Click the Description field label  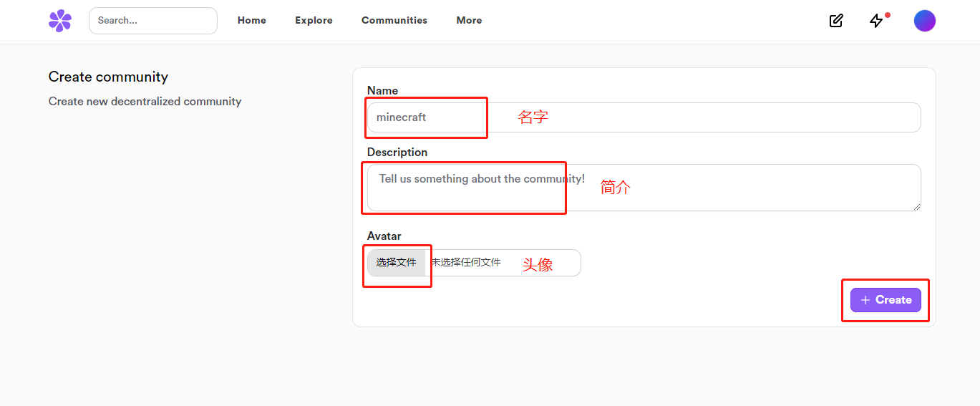(x=397, y=153)
